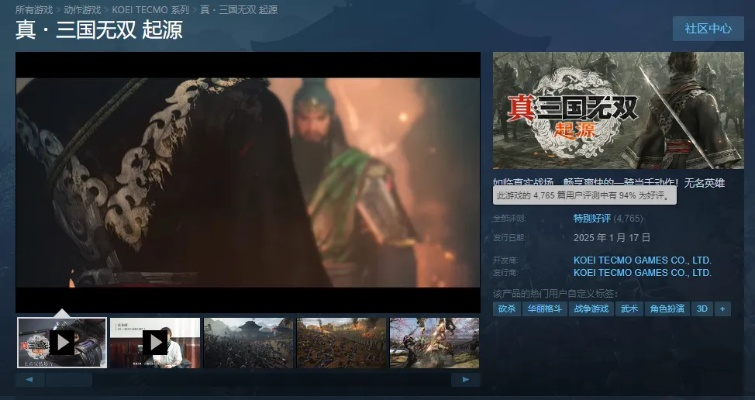Viewport: 755px width, 400px height.
Task: Select the 砍杀 tag
Action: pyautogui.click(x=507, y=309)
